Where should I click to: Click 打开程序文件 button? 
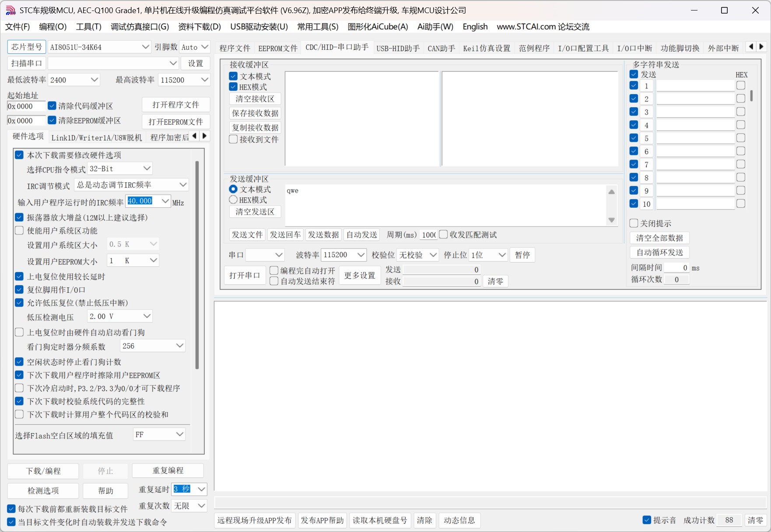tap(175, 105)
